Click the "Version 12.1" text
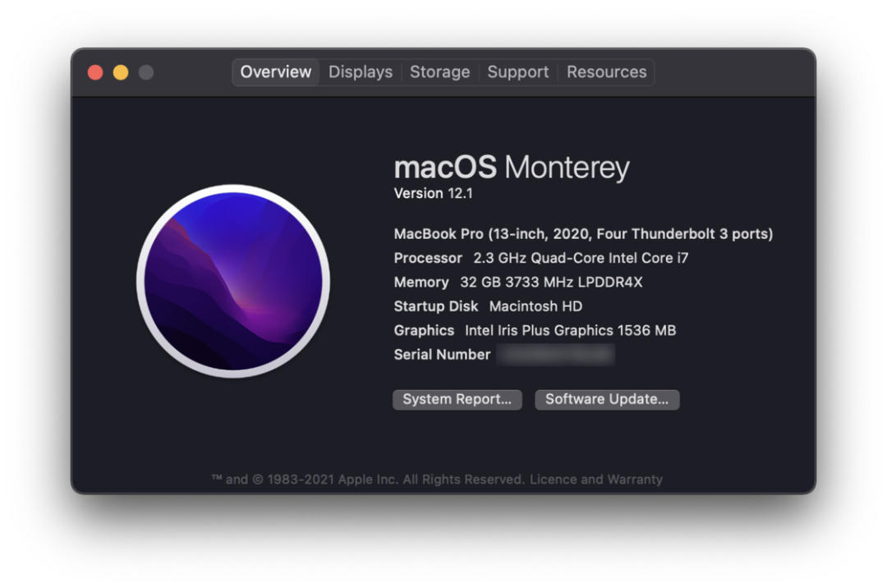 [434, 193]
